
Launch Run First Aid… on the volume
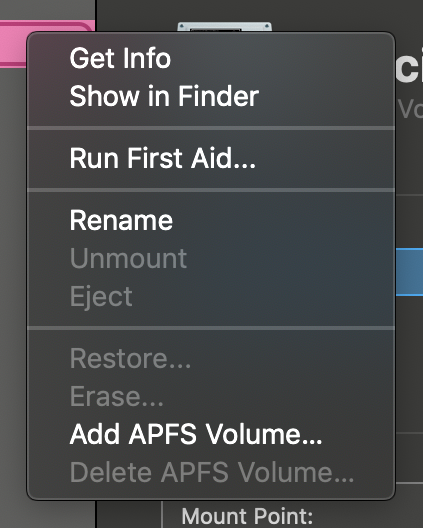click(163, 158)
